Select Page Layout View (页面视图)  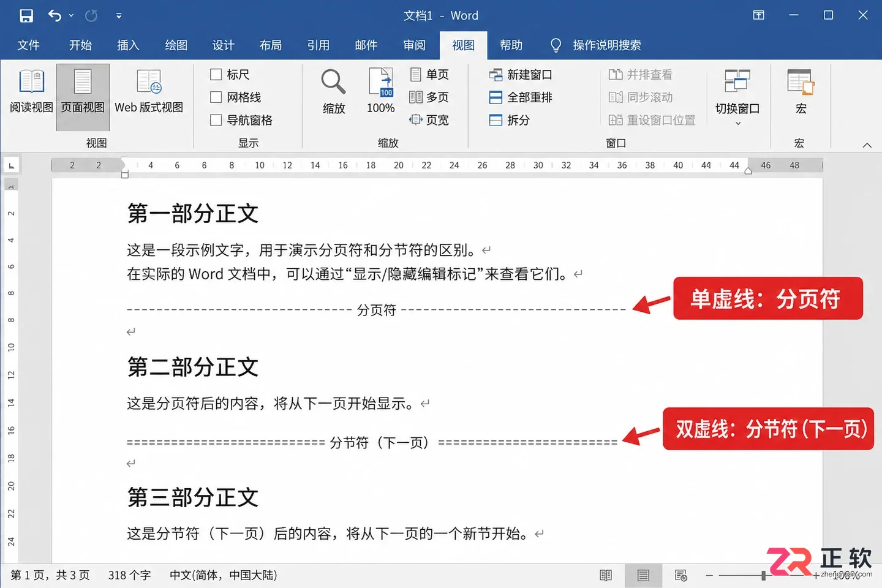[x=83, y=97]
